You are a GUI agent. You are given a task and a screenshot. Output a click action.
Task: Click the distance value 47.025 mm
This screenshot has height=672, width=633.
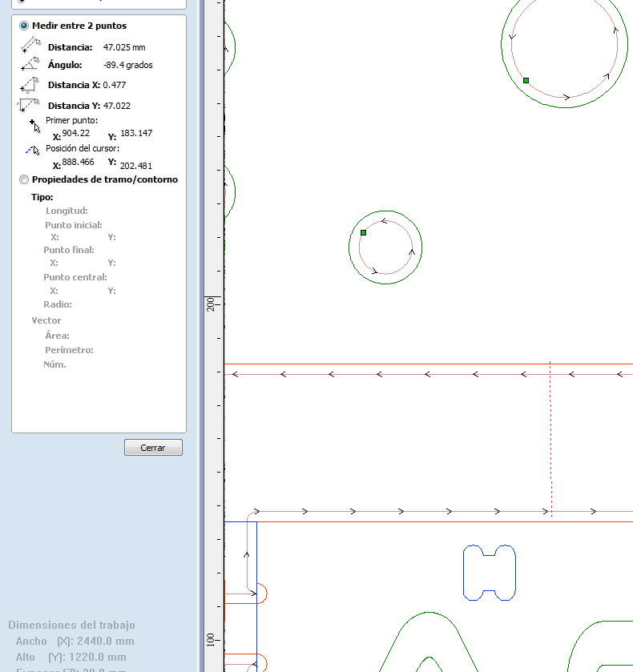pos(124,47)
